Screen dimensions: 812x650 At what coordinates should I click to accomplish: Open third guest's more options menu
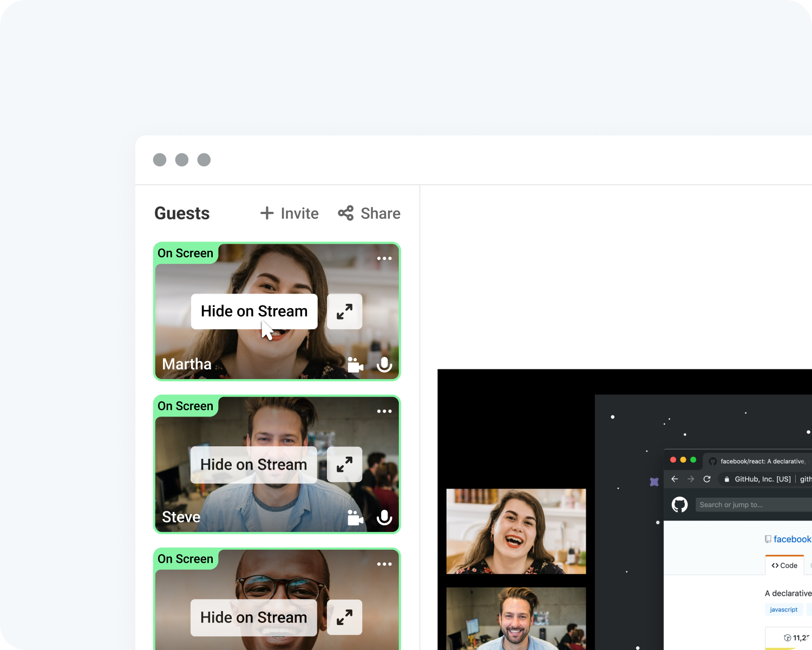coord(384,564)
